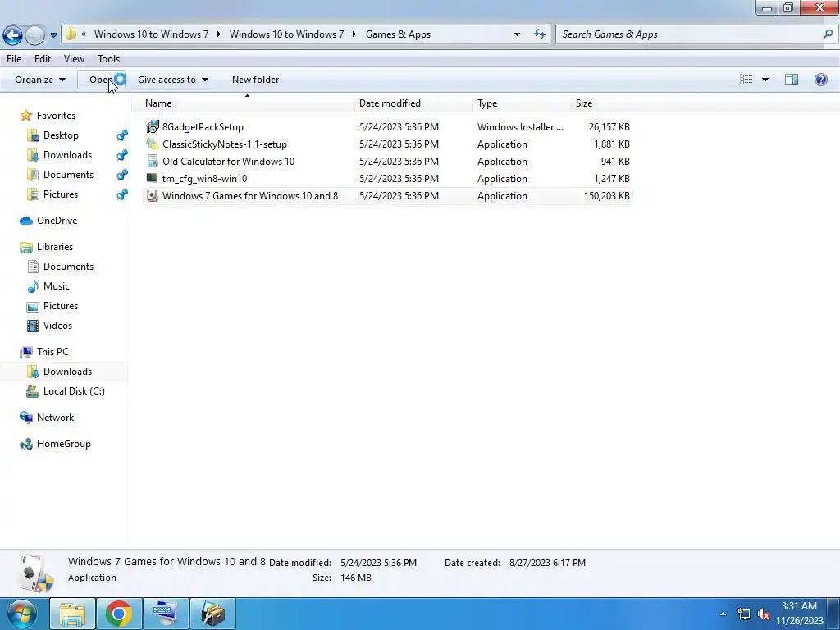Click the Videos library film icon
The width and height of the screenshot is (840, 630).
(x=33, y=326)
